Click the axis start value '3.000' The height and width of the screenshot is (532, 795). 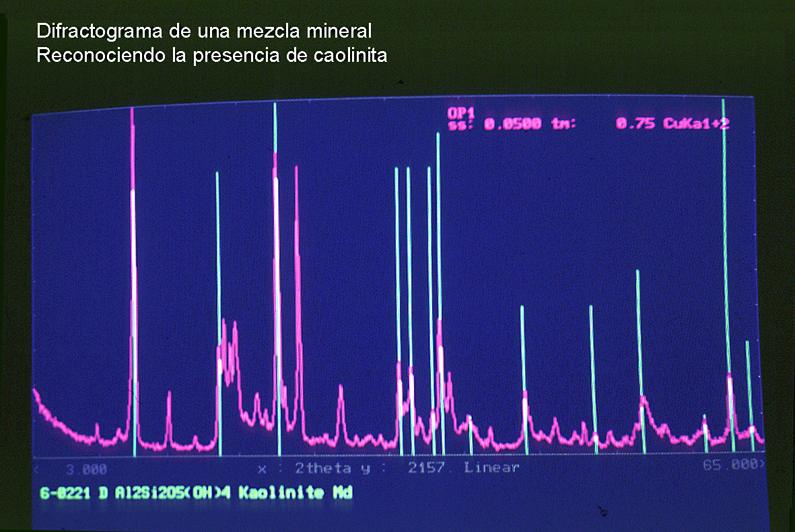click(x=86, y=469)
